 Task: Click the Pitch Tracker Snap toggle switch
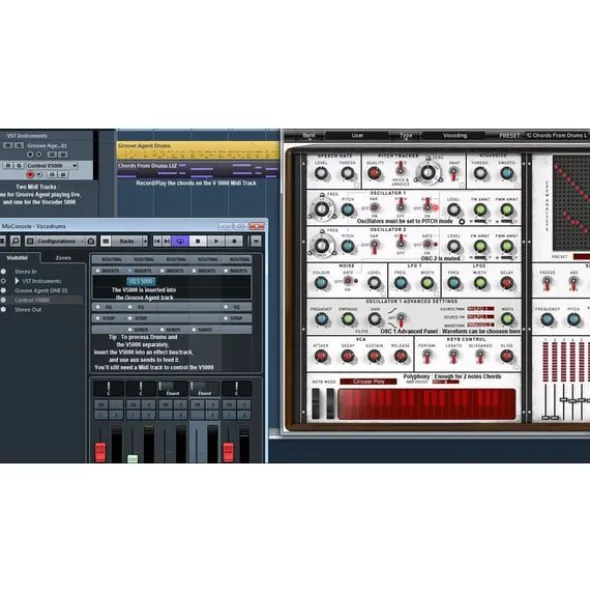[x=454, y=173]
